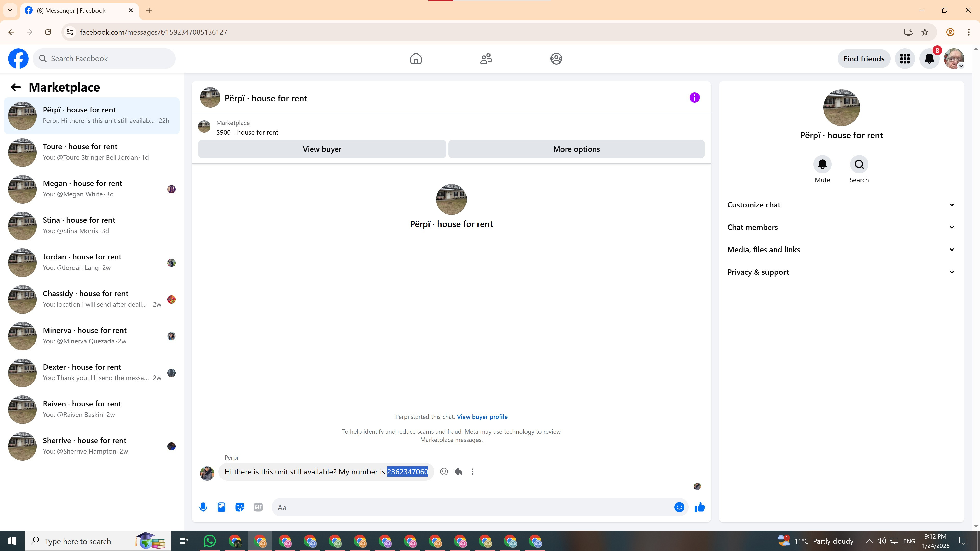Reply to Përpï's message

pyautogui.click(x=458, y=472)
